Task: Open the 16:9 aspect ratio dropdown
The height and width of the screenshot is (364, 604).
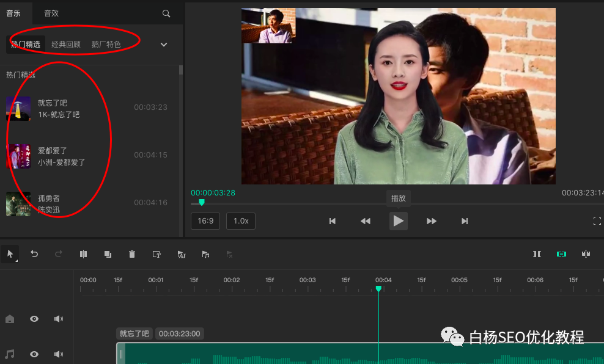Action: 205,221
